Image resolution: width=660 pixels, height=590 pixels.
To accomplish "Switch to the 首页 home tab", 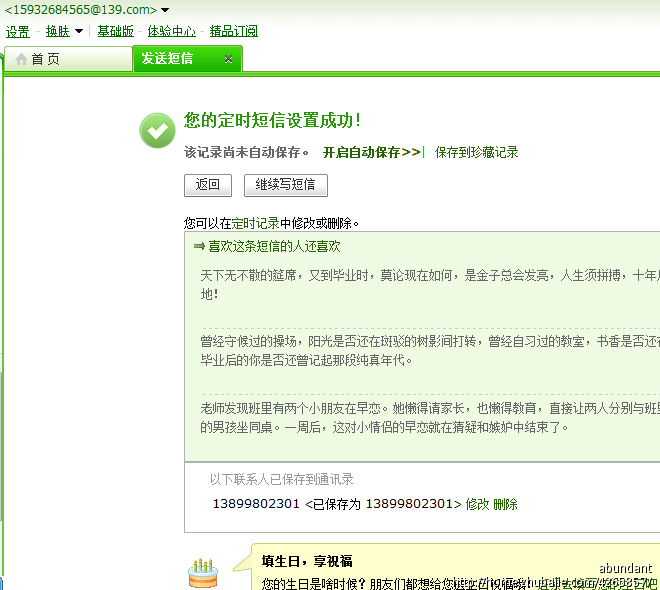I will pos(68,59).
